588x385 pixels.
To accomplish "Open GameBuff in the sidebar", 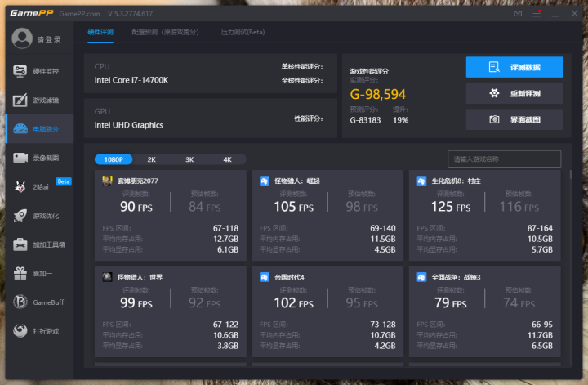I will (x=40, y=302).
